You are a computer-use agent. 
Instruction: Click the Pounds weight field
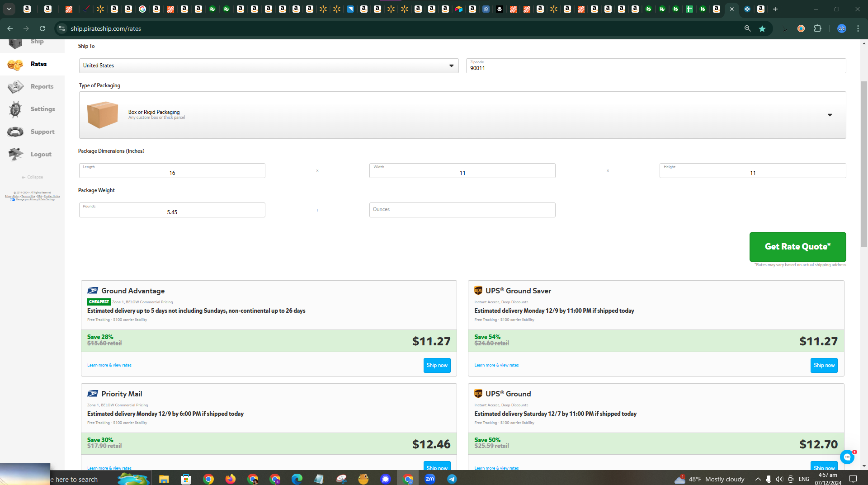pos(172,210)
